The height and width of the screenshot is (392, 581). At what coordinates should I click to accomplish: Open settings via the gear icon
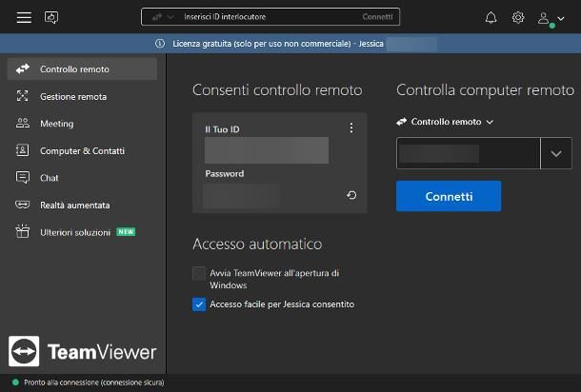[518, 17]
